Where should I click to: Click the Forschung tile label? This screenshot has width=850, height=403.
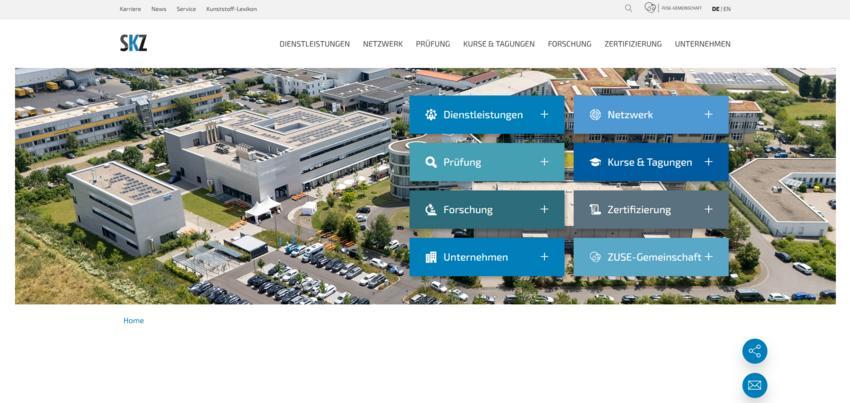468,209
